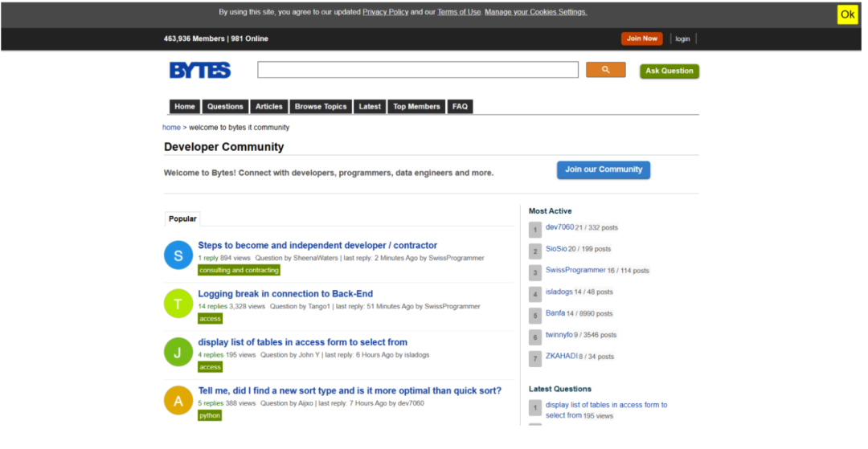The height and width of the screenshot is (449, 868).
Task: Click rank badge 5 beside Banfa
Action: (x=534, y=316)
